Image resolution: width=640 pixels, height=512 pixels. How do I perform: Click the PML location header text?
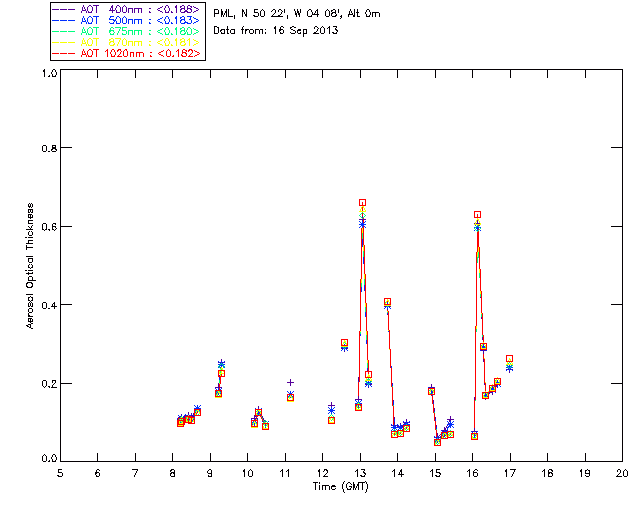click(x=297, y=13)
